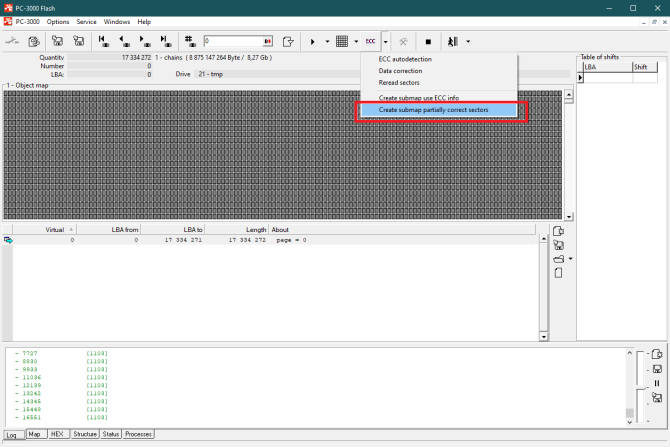670x447 pixels.
Task: Click the red marker button in sector field
Action: coord(268,41)
